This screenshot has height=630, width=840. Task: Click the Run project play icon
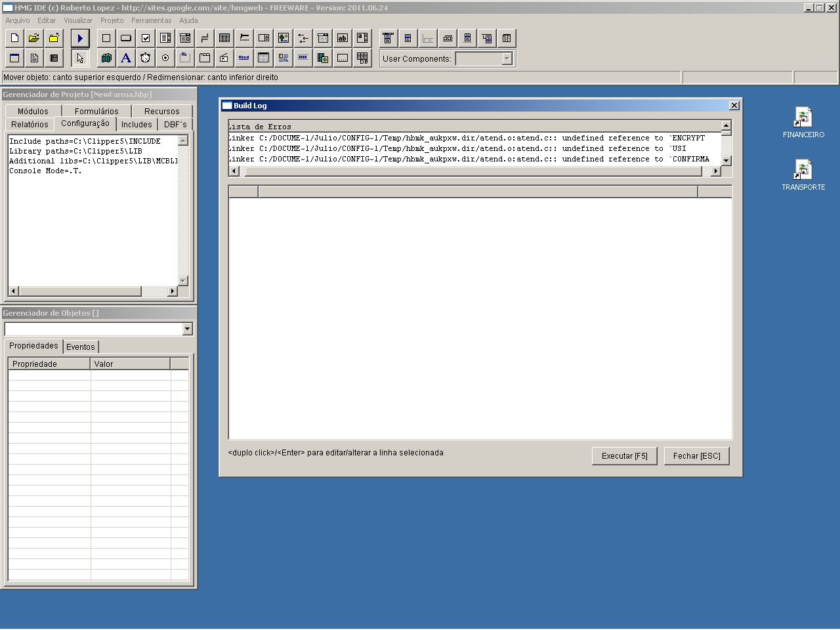pyautogui.click(x=80, y=38)
